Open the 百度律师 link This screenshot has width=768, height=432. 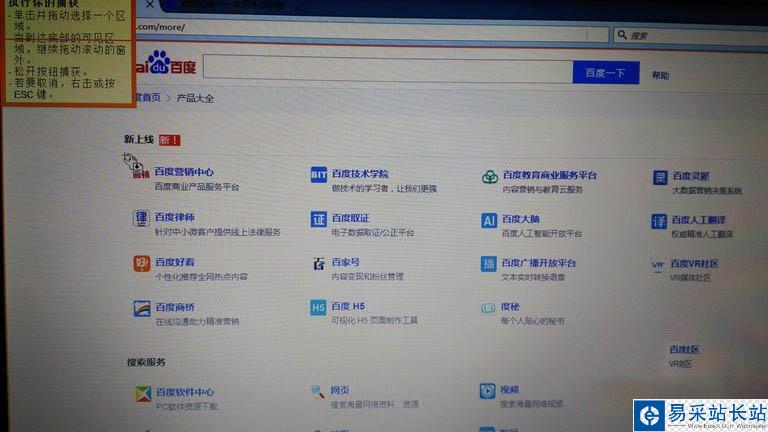click(x=174, y=217)
